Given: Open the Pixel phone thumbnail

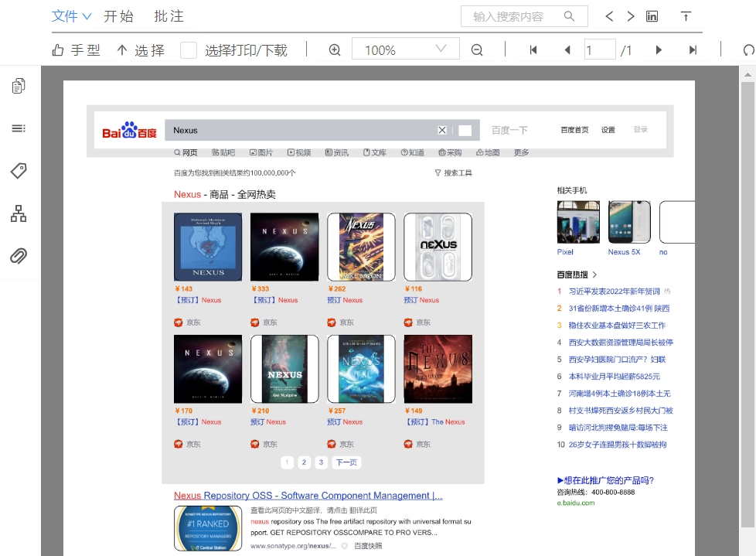Looking at the screenshot, I should click(x=578, y=222).
